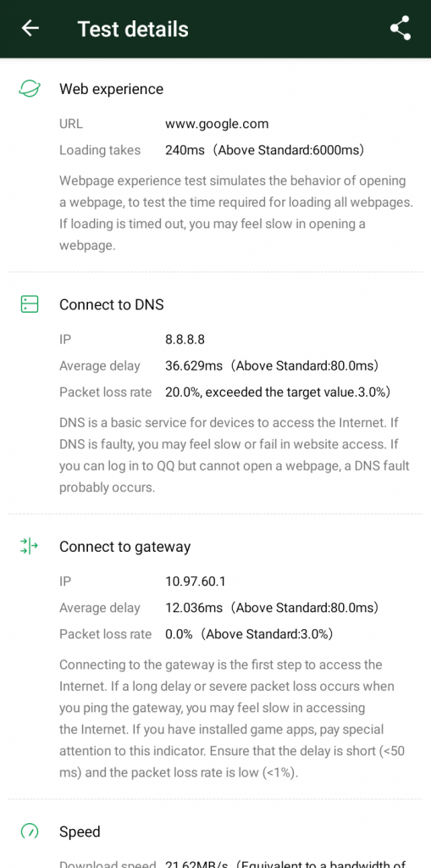The height and width of the screenshot is (868, 431).
Task: Click the DNS IP 8.8.8.8 value
Action: coord(185,339)
